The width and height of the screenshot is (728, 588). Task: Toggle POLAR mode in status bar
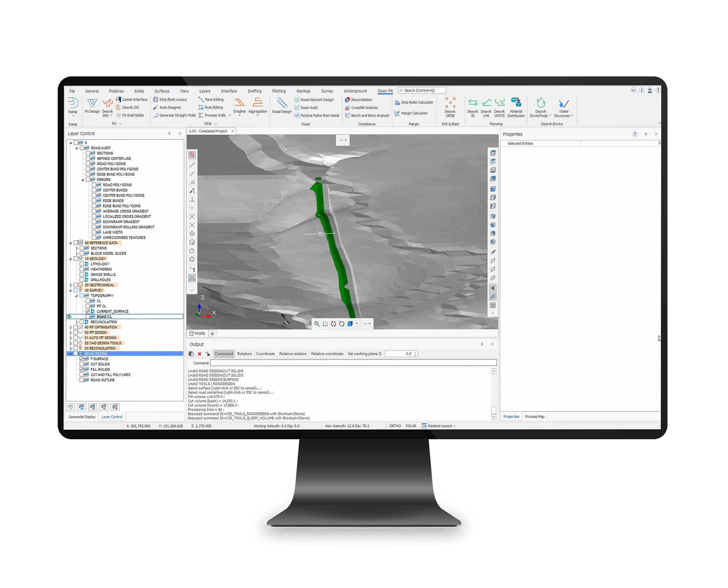411,426
